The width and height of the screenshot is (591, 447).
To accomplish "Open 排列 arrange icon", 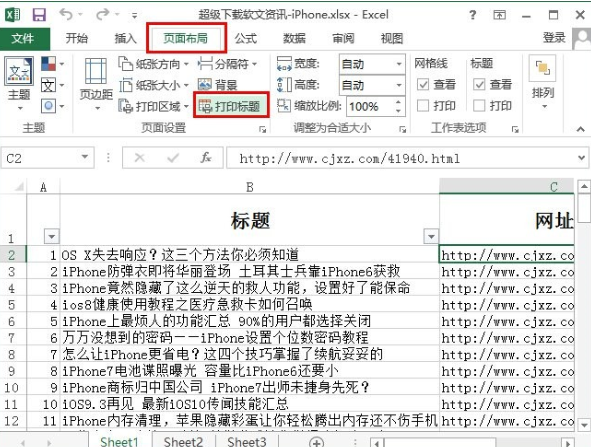I will [543, 82].
